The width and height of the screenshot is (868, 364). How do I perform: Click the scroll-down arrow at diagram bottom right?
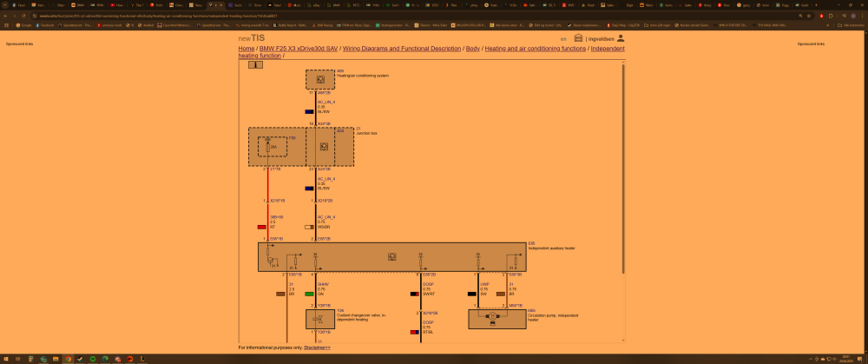622,341
